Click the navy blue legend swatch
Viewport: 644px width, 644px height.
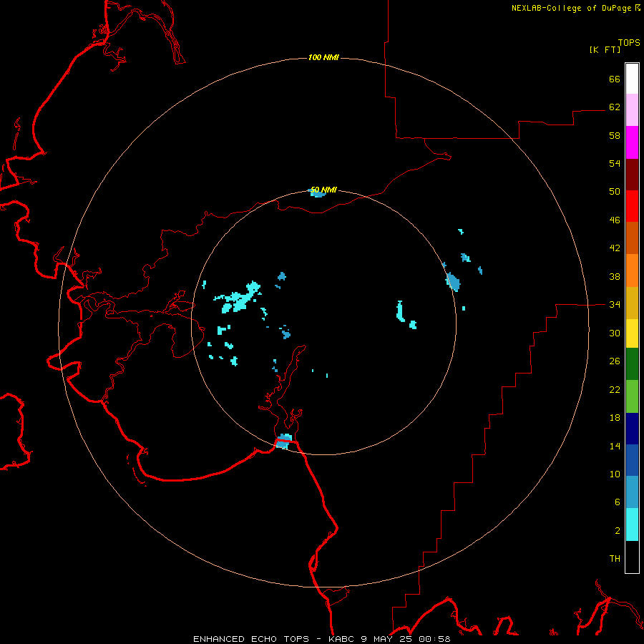[632, 429]
